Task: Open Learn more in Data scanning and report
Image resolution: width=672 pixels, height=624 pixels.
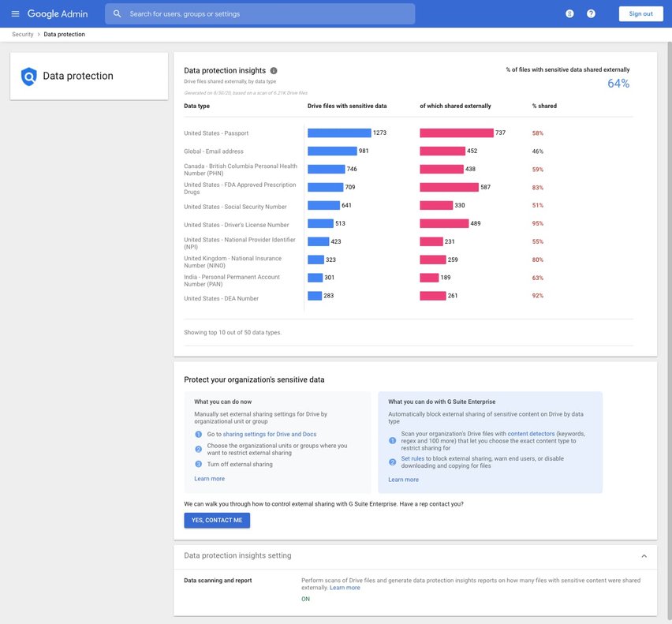Action: (x=345, y=588)
